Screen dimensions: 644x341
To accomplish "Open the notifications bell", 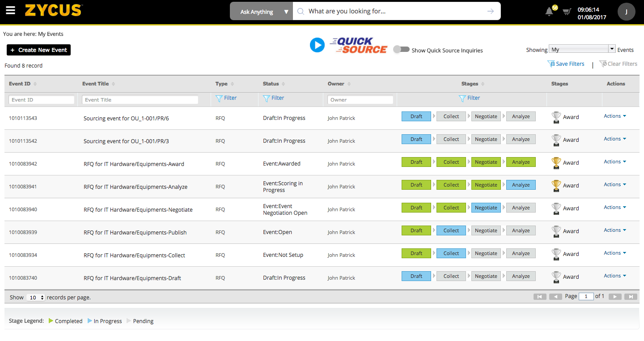I will point(550,12).
